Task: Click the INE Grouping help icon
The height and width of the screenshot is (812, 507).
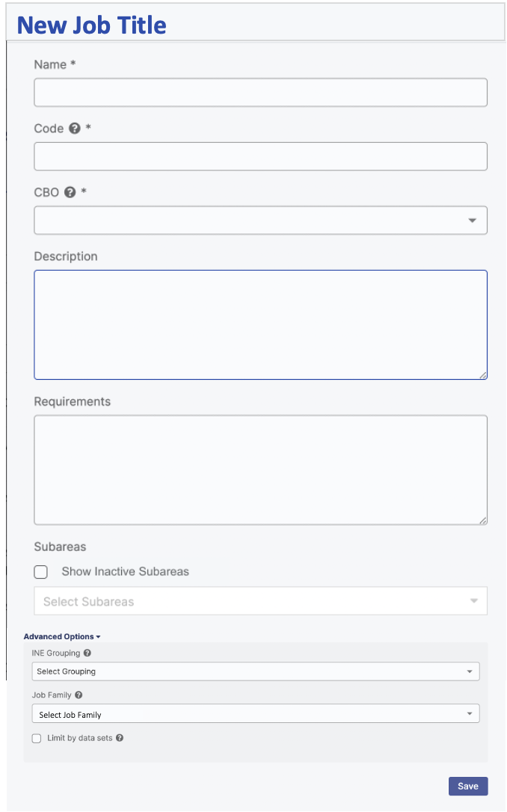Action: pyautogui.click(x=87, y=653)
